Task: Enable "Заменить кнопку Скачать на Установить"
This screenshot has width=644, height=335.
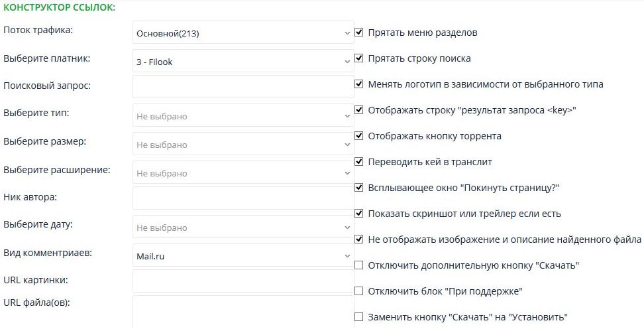Action: click(x=359, y=317)
